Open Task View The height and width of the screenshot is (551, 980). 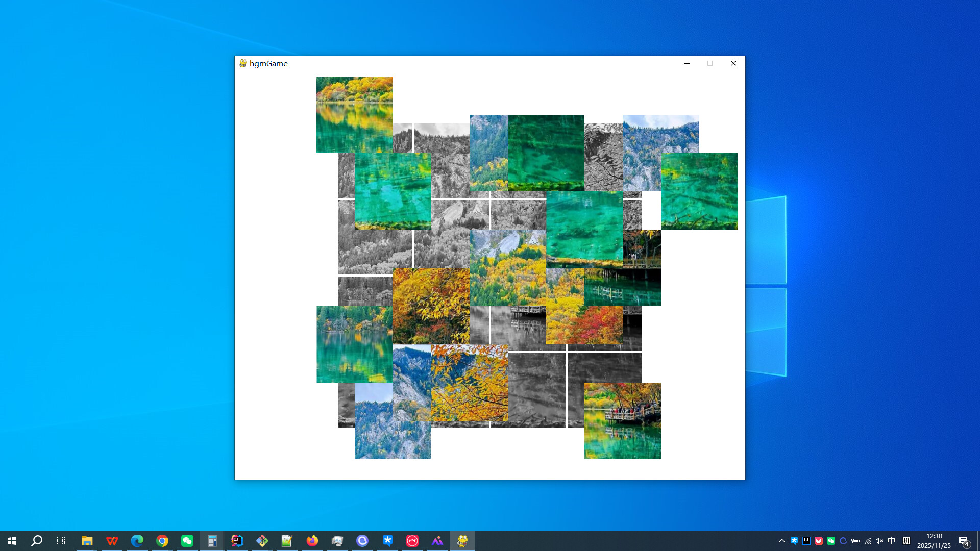(61, 540)
